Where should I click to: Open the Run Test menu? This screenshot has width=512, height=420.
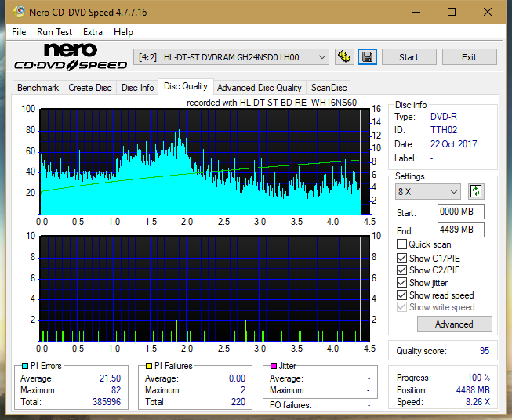point(55,32)
